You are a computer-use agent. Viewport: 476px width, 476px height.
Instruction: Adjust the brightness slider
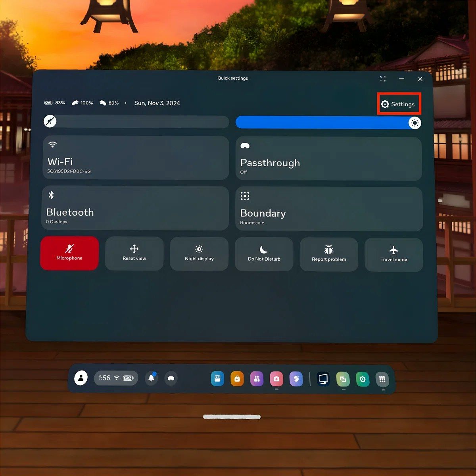click(329, 122)
